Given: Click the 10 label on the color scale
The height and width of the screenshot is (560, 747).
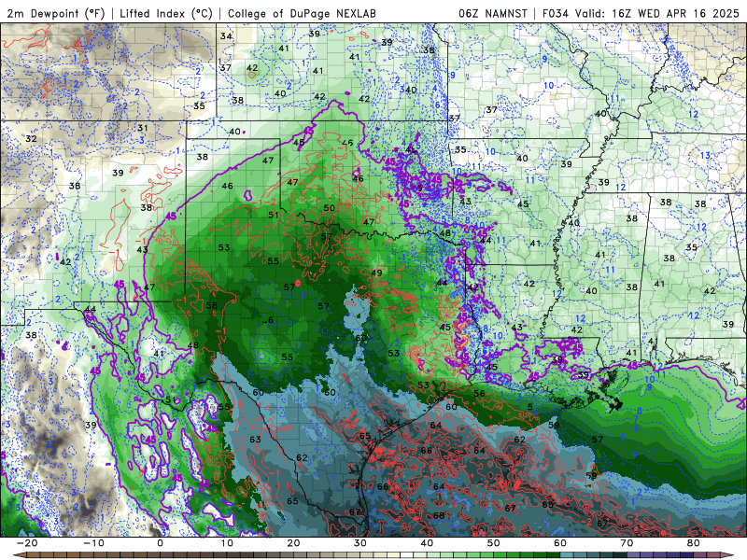Looking at the screenshot, I should [x=227, y=543].
